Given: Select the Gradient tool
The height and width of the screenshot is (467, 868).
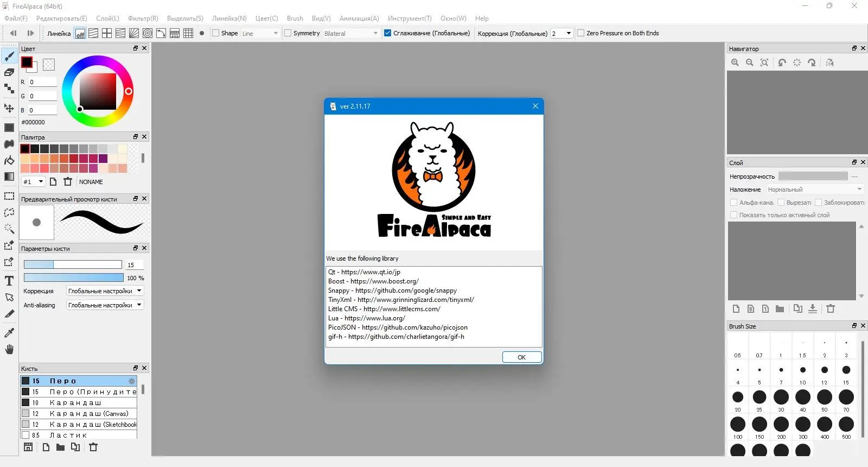Looking at the screenshot, I should [9, 176].
